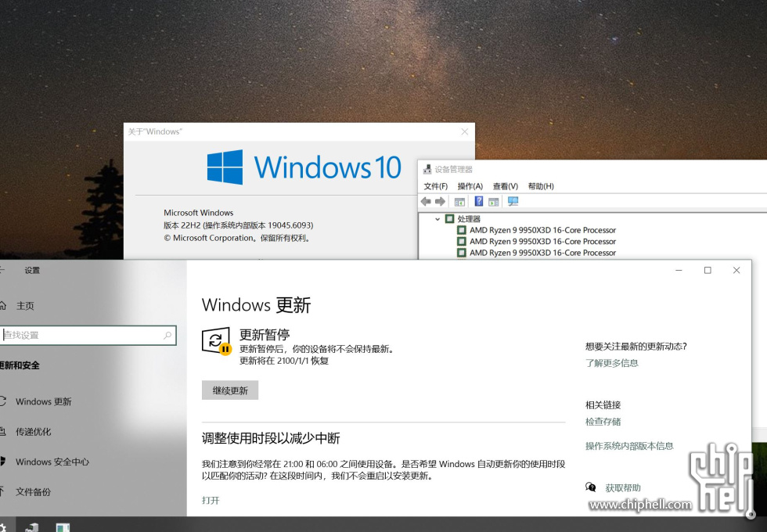This screenshot has height=532, width=767.
Task: Maximize the Settings window
Action: point(708,270)
